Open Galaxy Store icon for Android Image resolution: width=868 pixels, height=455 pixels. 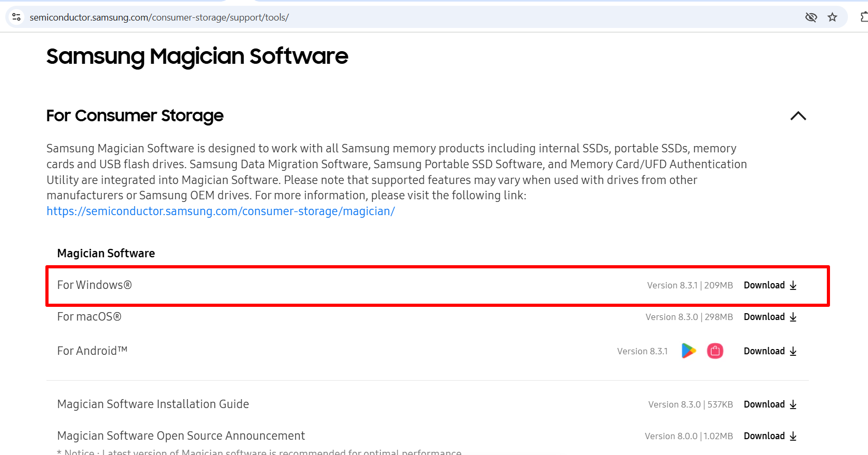[715, 351]
